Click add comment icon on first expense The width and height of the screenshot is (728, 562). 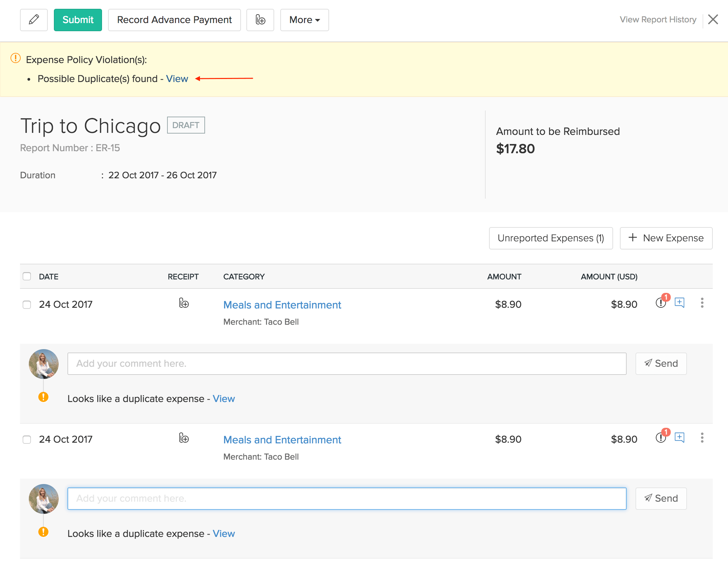(680, 302)
